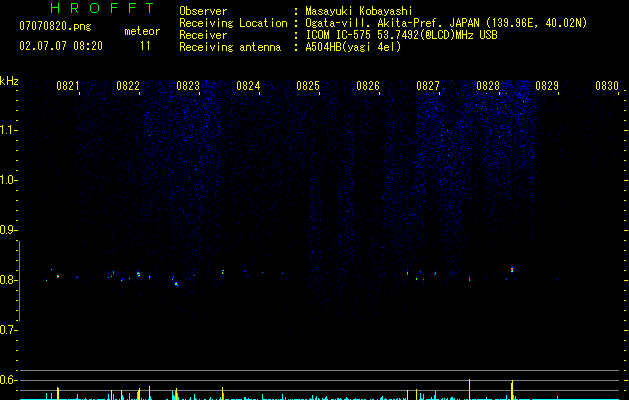
Task: Click the 1.1 frequency axis label
Action: click(x=7, y=130)
